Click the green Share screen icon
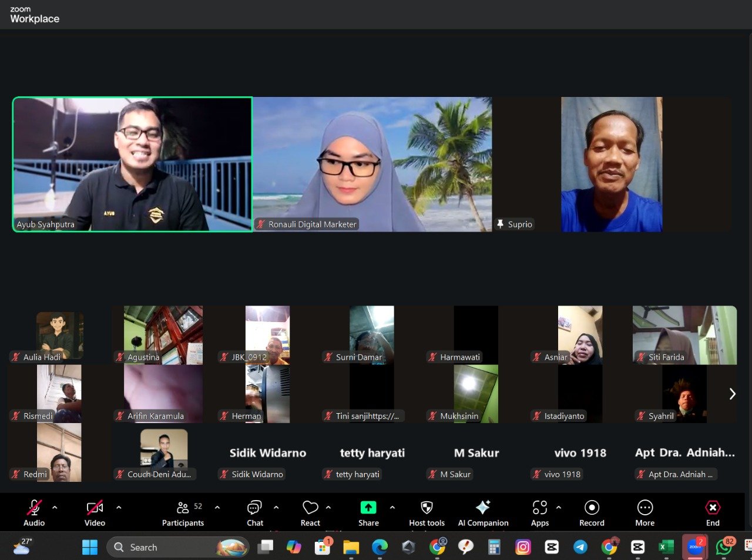This screenshot has width=752, height=560. [x=368, y=508]
